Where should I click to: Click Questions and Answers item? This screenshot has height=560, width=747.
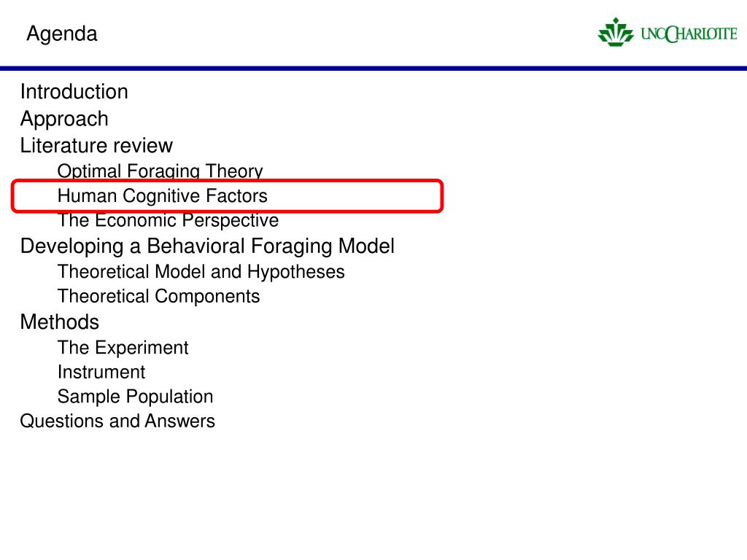[x=117, y=421]
